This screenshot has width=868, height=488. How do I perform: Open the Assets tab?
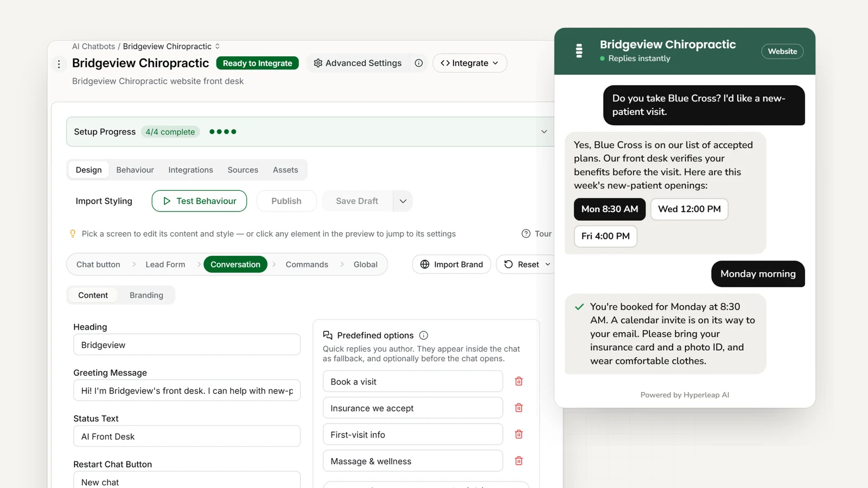click(x=285, y=170)
